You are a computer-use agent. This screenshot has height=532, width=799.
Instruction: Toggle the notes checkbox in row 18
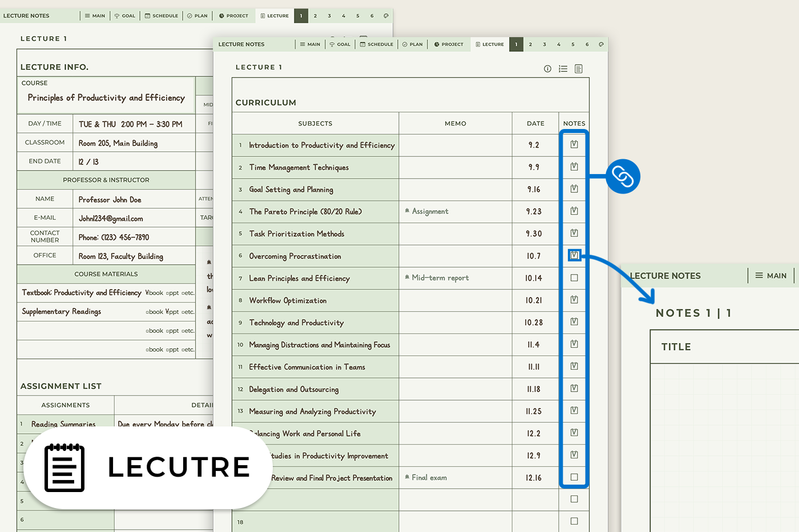pos(574,521)
